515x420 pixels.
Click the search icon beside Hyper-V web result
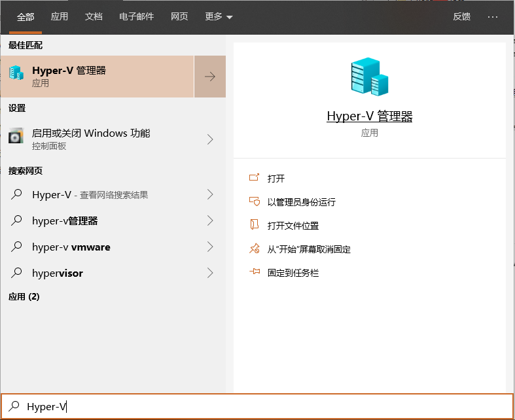pos(16,194)
